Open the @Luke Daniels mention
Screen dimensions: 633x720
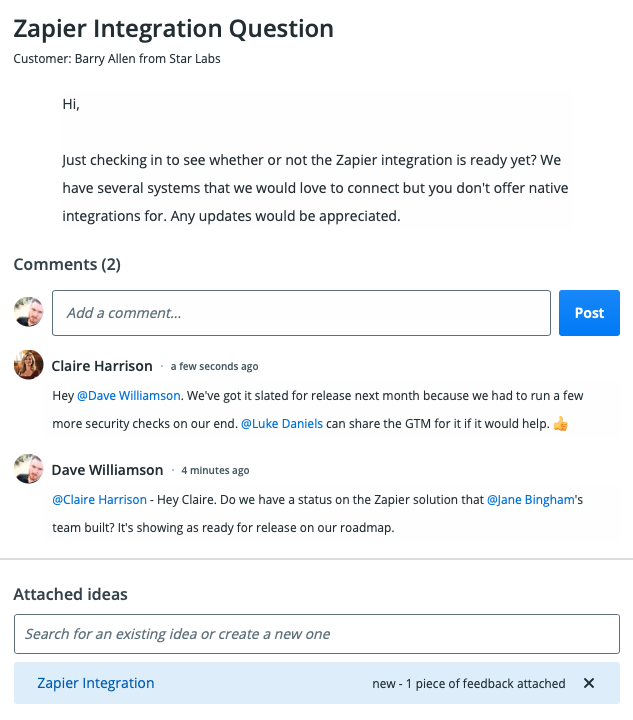point(282,424)
